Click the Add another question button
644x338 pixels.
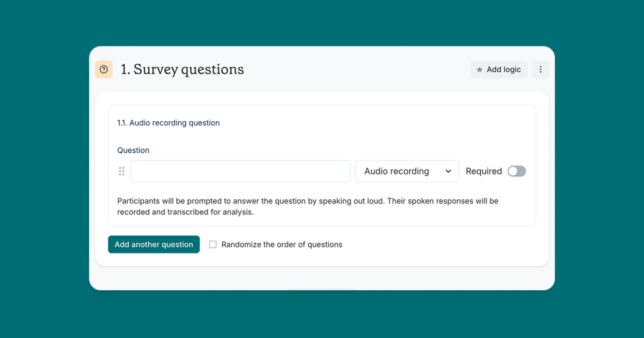point(154,244)
